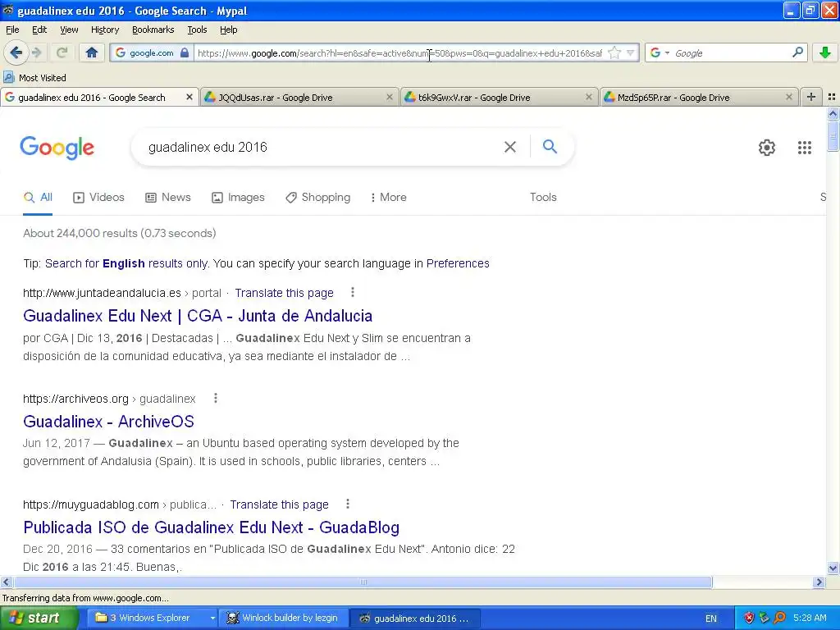Open the View menu

point(69,30)
